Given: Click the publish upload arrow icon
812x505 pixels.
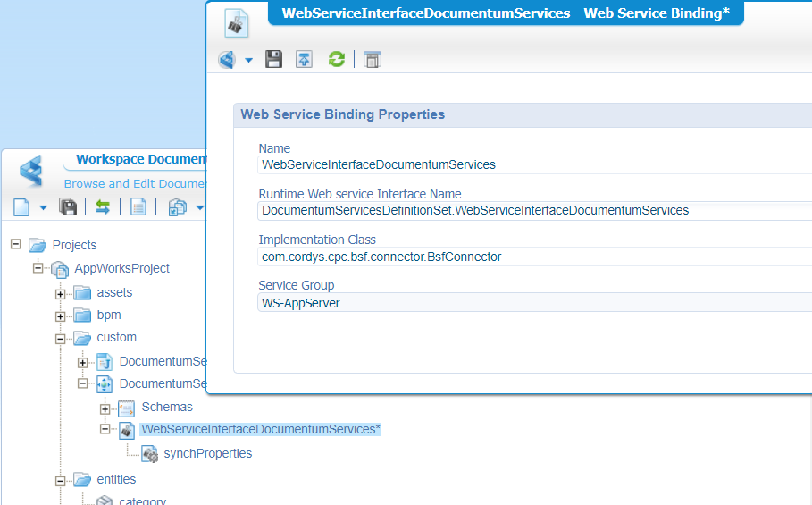Looking at the screenshot, I should click(305, 60).
